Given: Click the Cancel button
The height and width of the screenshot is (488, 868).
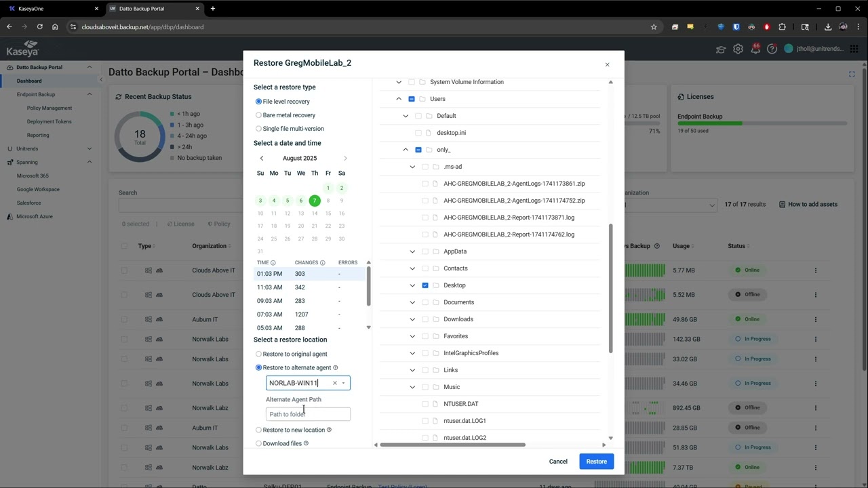Looking at the screenshot, I should pos(558,462).
